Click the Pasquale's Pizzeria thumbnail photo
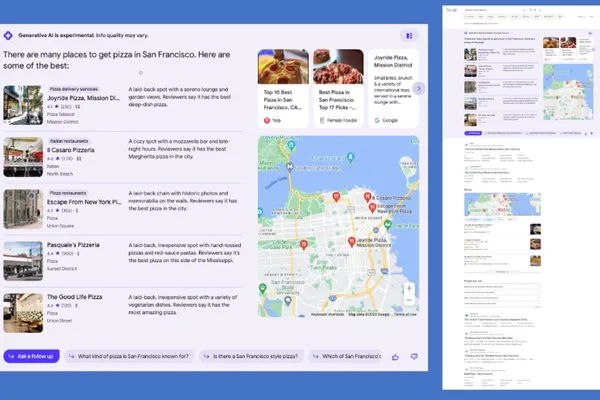The width and height of the screenshot is (600, 400). [x=23, y=261]
